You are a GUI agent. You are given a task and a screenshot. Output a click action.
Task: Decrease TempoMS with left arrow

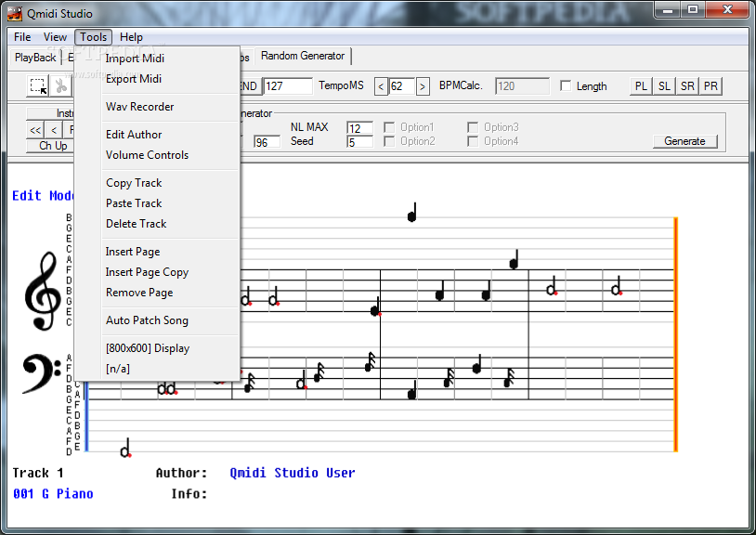pos(381,86)
